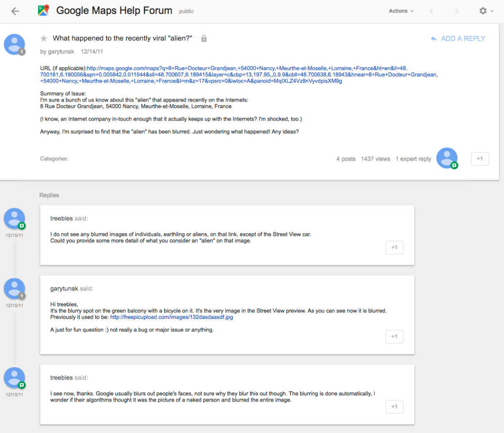Click the 'Google Maps Help Forum' title
Viewport: 504px width, 433px height.
(x=114, y=11)
